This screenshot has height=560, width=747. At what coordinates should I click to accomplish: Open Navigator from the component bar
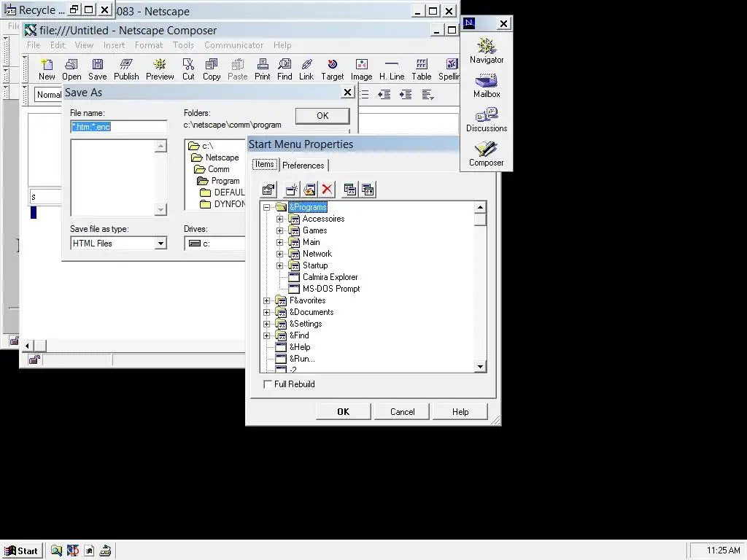coord(487,50)
